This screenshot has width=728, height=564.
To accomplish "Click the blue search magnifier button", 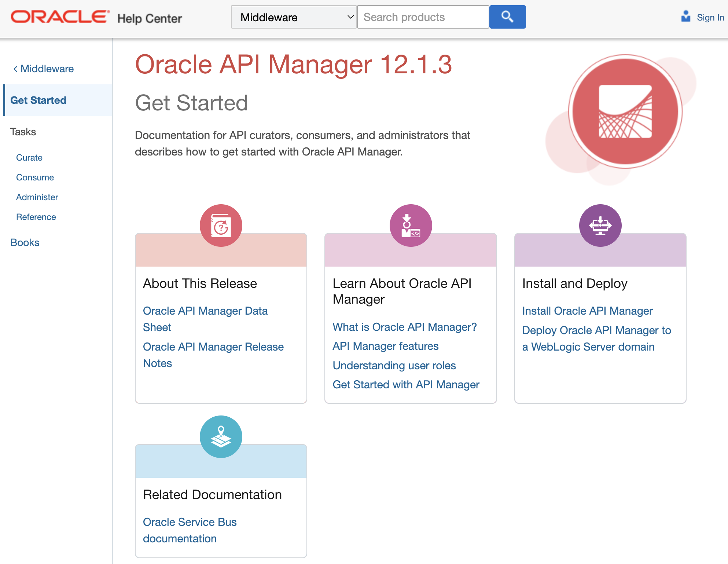I will click(x=507, y=17).
